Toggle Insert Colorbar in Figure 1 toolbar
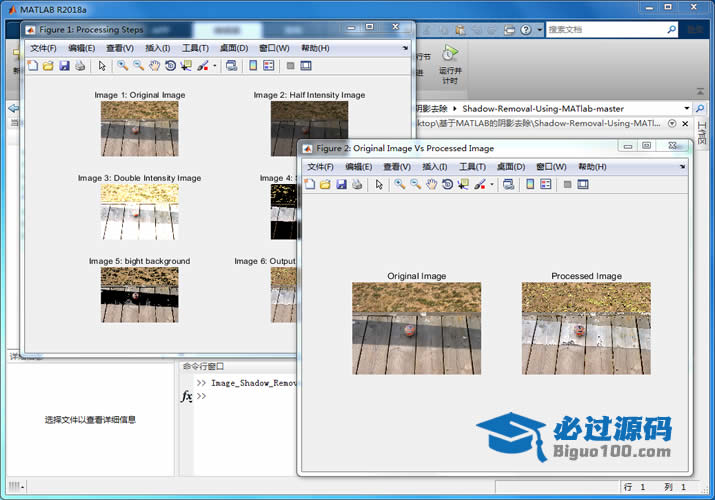This screenshot has height=500, width=715. (253, 66)
